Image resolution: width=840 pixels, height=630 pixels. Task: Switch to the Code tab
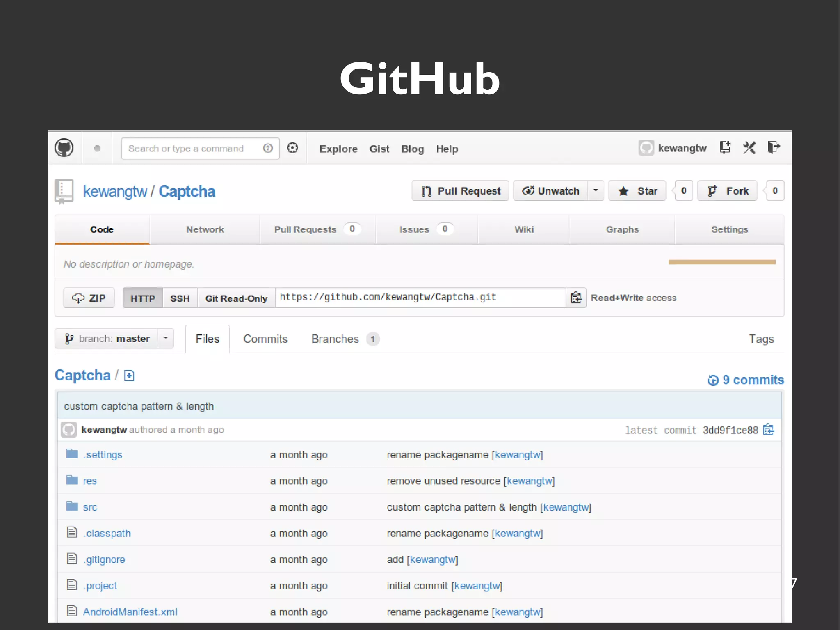(102, 229)
